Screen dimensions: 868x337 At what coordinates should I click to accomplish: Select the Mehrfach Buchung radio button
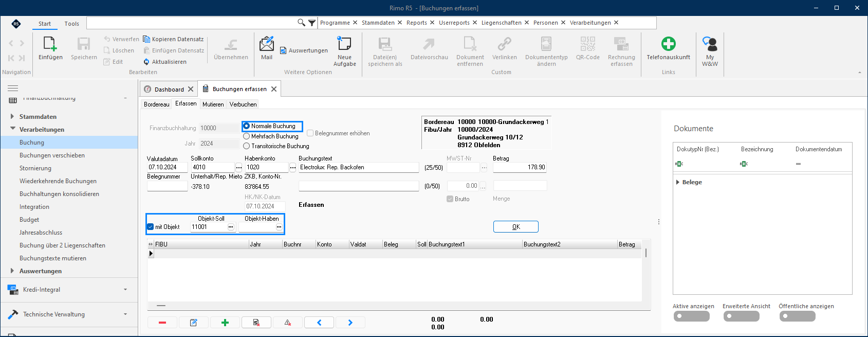247,136
